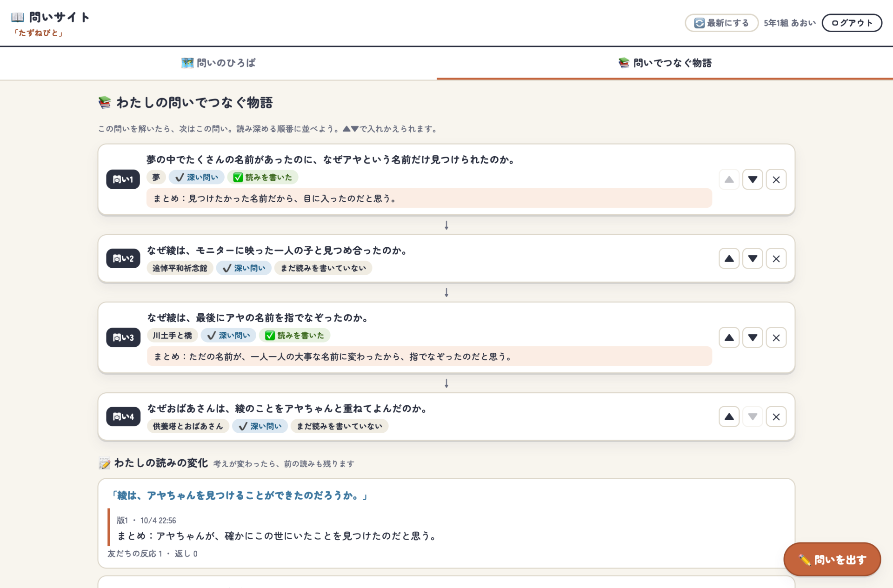Click 版1 ・ 10/4 22:56 version stamp
The width and height of the screenshot is (893, 588).
[146, 521]
